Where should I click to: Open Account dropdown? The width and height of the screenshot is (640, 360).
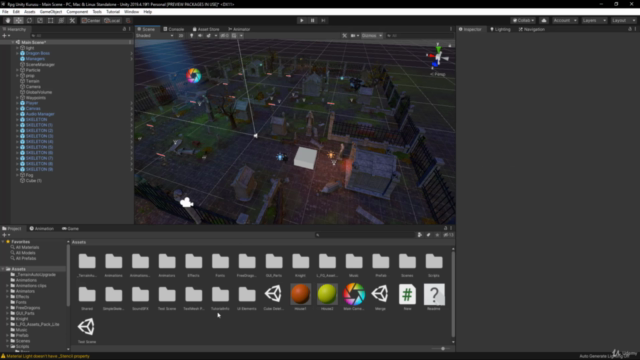pyautogui.click(x=565, y=20)
